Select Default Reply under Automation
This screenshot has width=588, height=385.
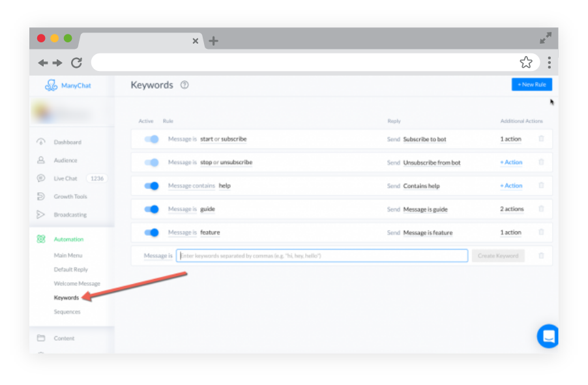click(70, 269)
